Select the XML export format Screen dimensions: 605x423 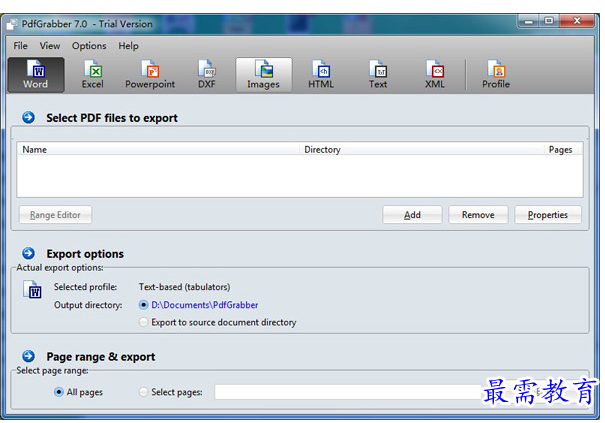[435, 75]
